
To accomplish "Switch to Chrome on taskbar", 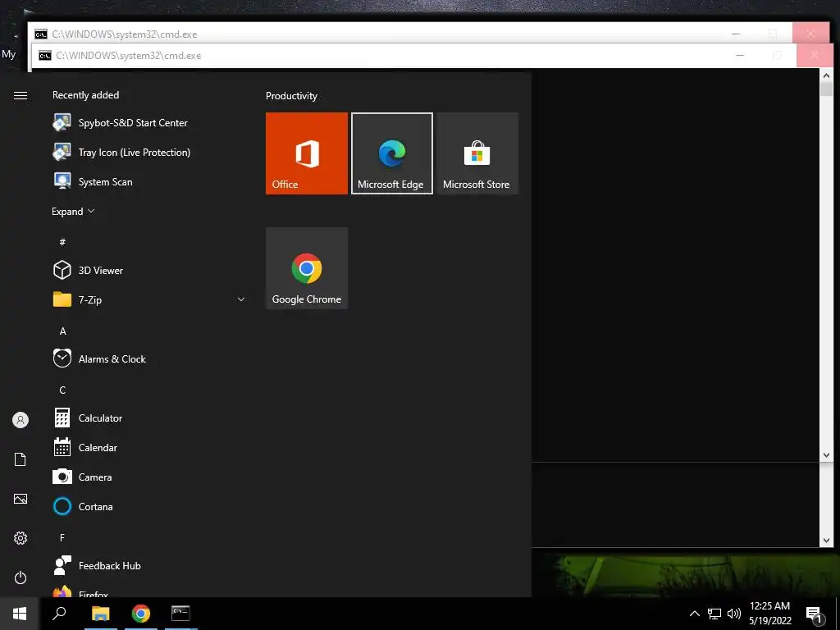I will 141,614.
